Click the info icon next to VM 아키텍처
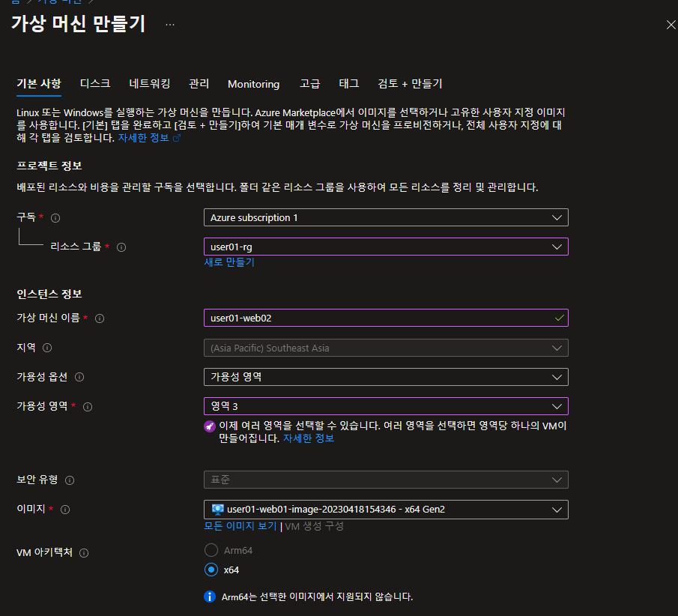 click(85, 553)
